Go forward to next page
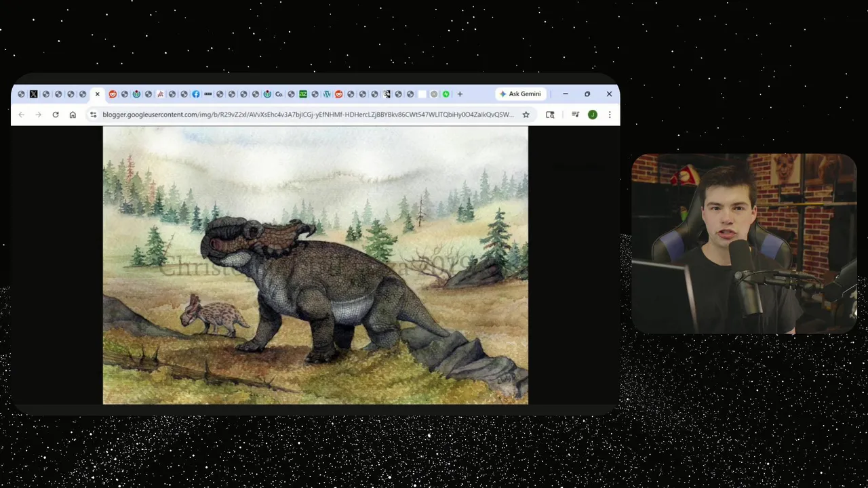Viewport: 868px width, 488px height. click(38, 115)
